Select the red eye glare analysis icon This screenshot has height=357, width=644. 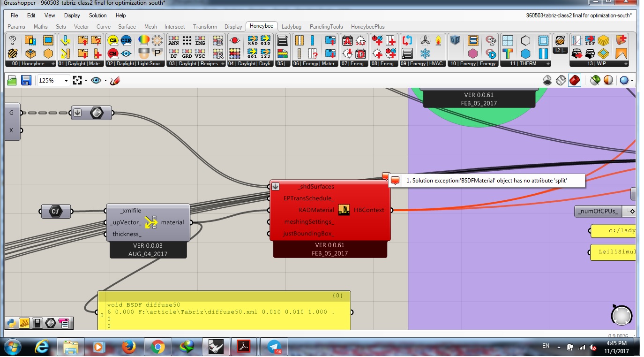pyautogui.click(x=235, y=40)
